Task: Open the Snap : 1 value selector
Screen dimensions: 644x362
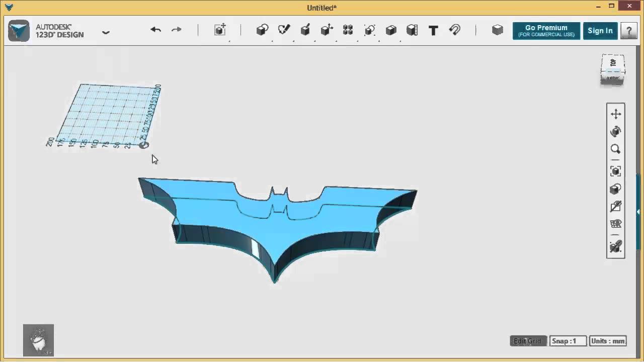Action: (x=568, y=341)
